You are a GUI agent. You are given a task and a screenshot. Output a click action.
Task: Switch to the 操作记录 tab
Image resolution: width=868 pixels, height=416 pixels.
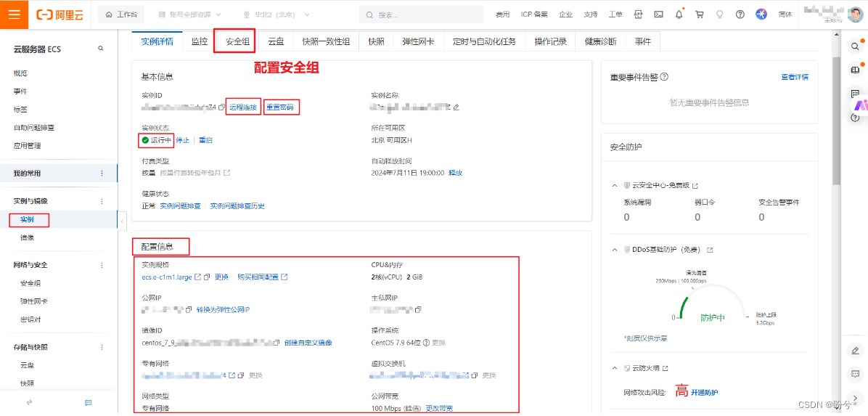point(550,41)
